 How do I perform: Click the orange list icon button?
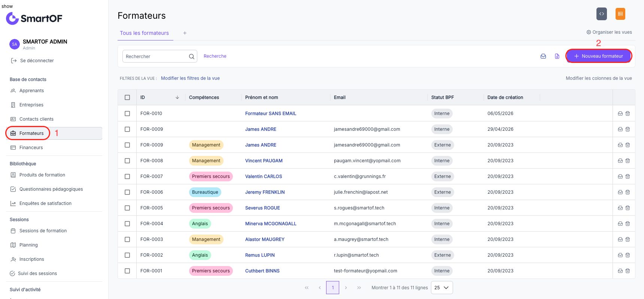coord(620,14)
